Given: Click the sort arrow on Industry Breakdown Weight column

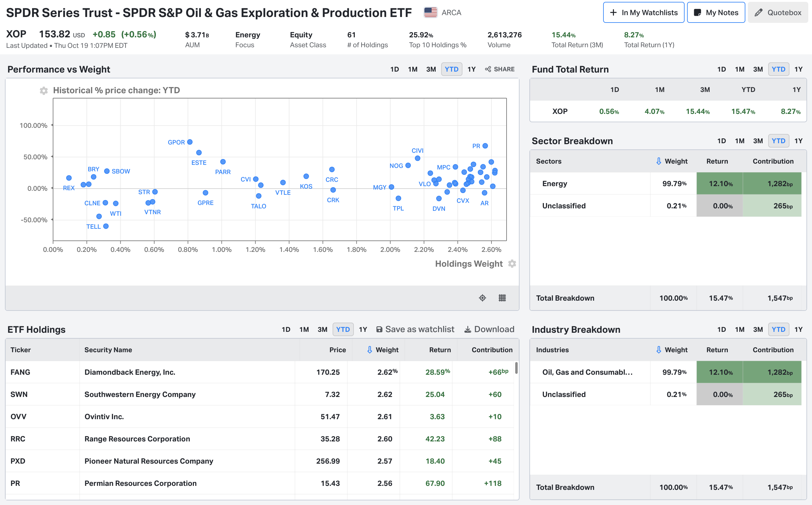Looking at the screenshot, I should click(658, 350).
